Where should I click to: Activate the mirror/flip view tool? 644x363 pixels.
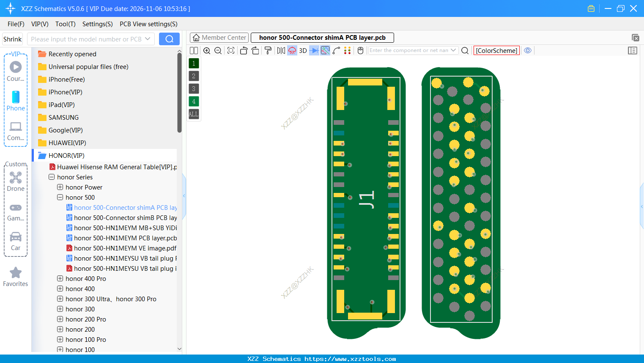point(281,50)
